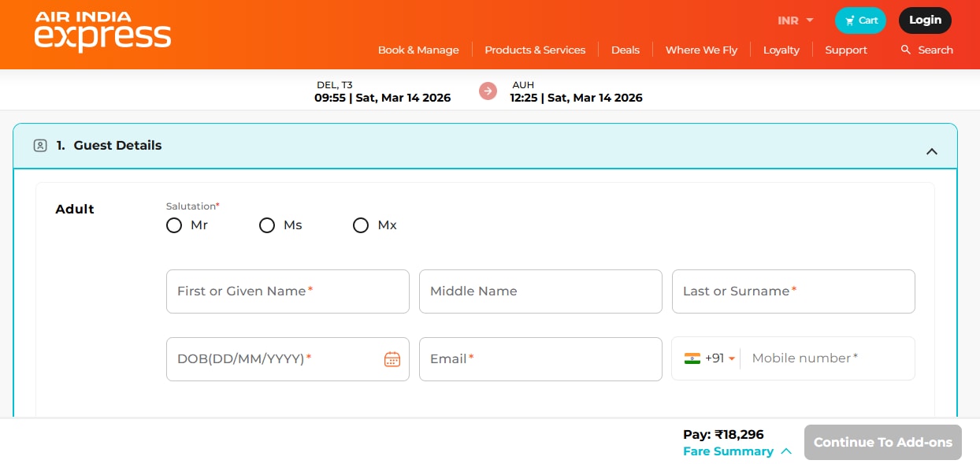Click the shopping cart icon

click(849, 20)
